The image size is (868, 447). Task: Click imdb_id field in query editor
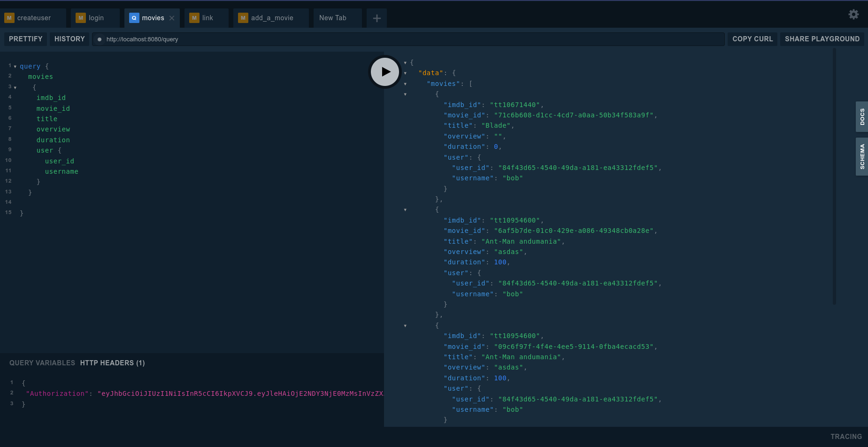point(51,98)
